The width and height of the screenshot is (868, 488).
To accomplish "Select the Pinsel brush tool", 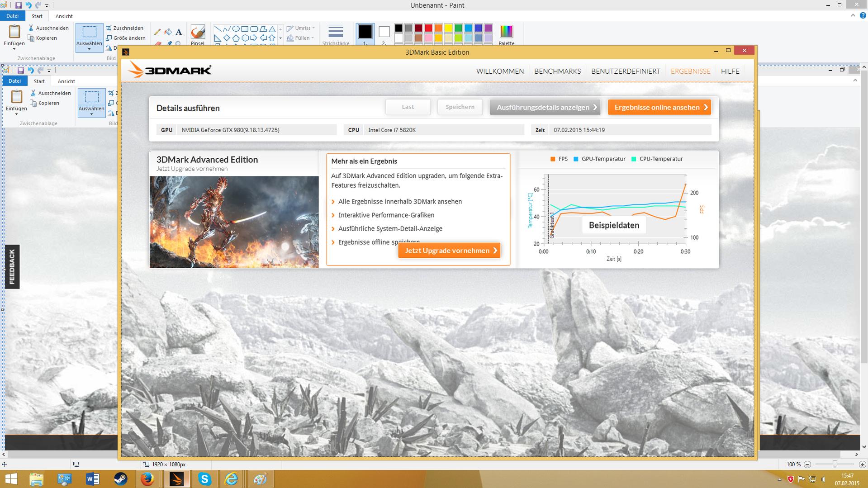I will coord(198,35).
